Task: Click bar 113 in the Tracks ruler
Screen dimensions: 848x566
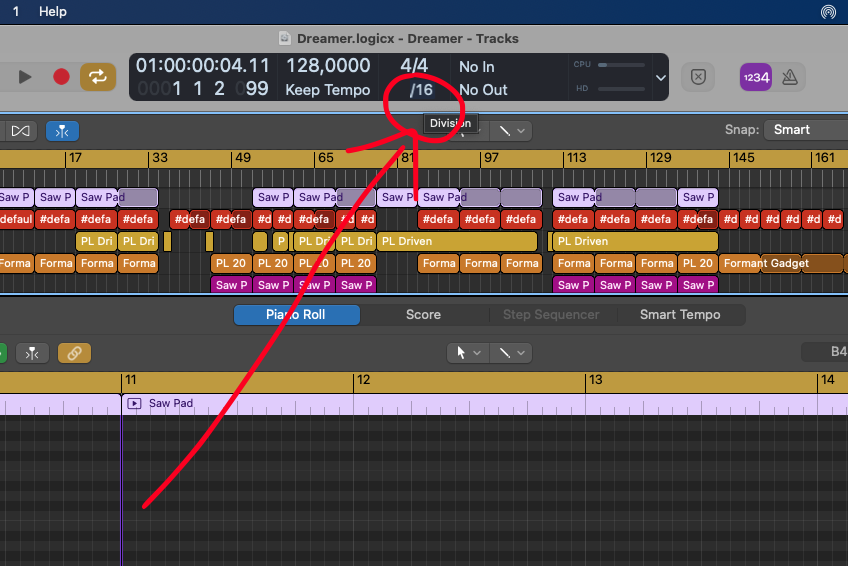Action: (x=577, y=158)
